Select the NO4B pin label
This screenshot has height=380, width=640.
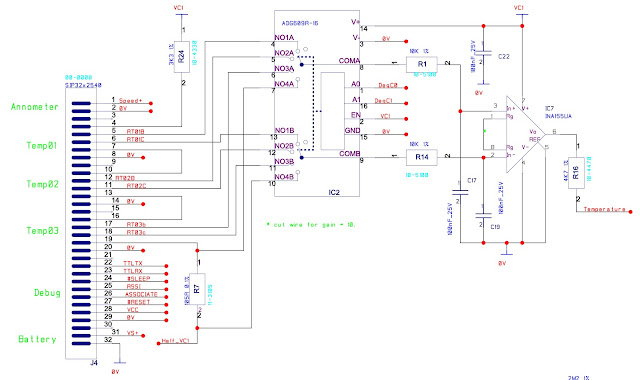pyautogui.click(x=284, y=177)
